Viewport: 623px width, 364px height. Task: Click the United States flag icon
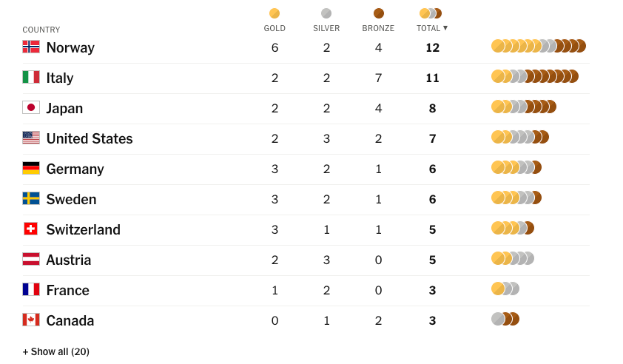click(31, 138)
